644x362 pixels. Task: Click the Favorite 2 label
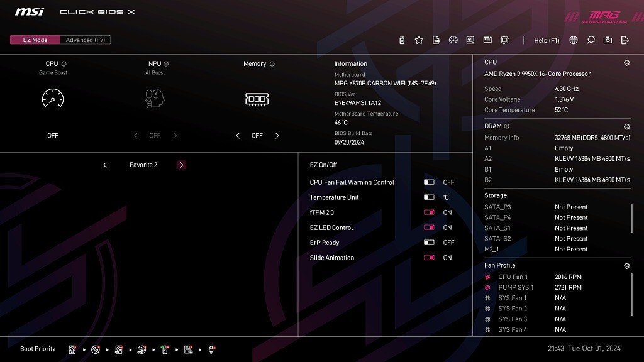click(143, 165)
